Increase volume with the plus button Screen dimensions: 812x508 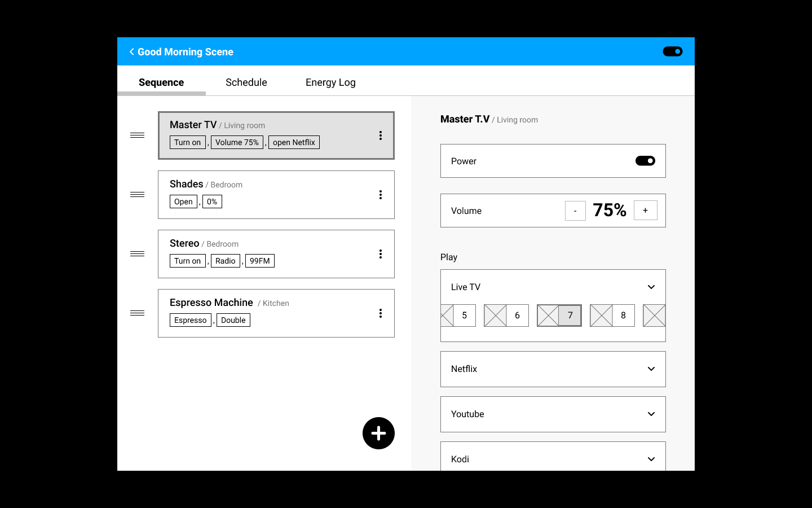pyautogui.click(x=646, y=211)
